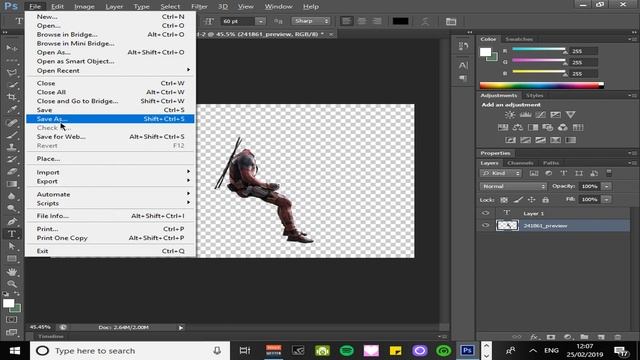Select the Clone Stamp tool
Screen dimensions: 640x360
12,147
